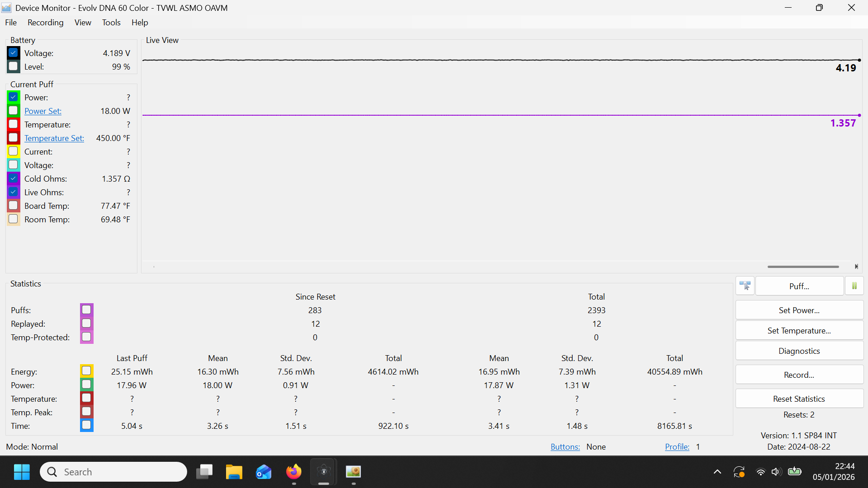This screenshot has width=868, height=488.
Task: Click the Temperature Set link
Action: coord(54,138)
